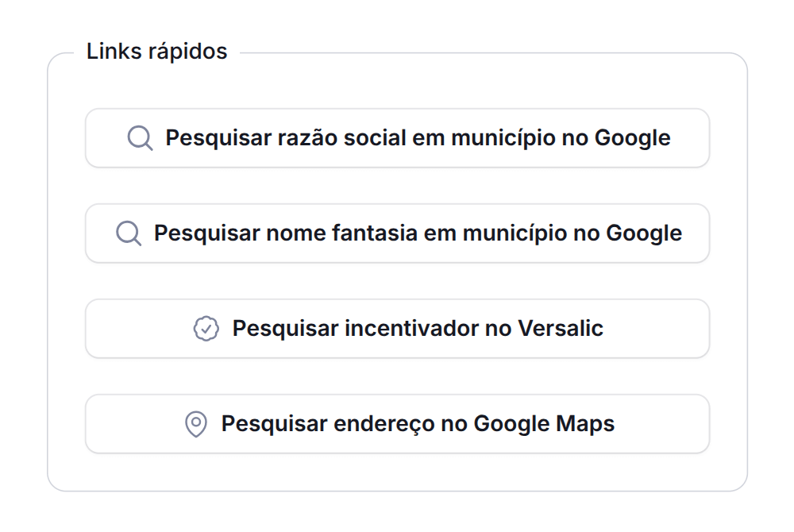Click the magnifier icon beside nome fantasia search
Viewport: 794px width, 532px height.
[127, 233]
